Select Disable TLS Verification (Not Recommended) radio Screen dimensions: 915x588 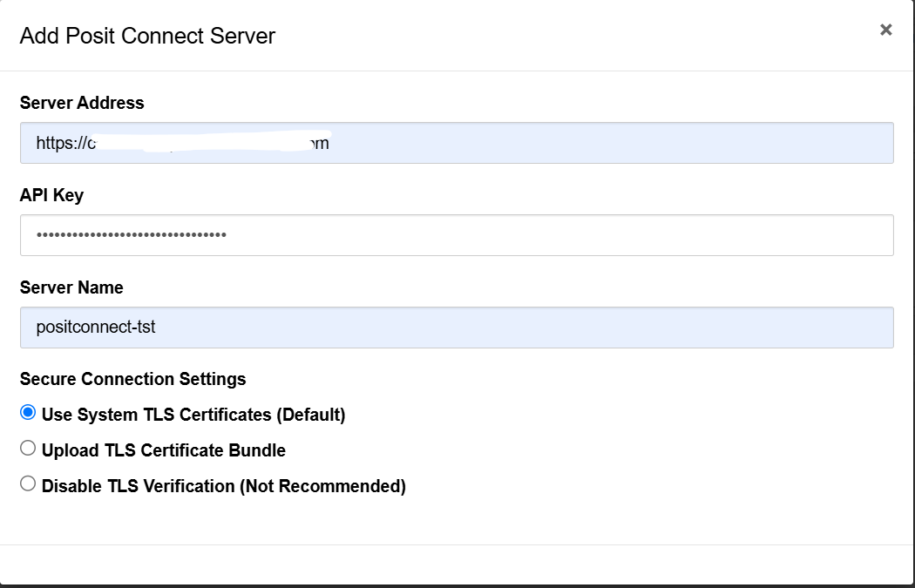[x=27, y=483]
